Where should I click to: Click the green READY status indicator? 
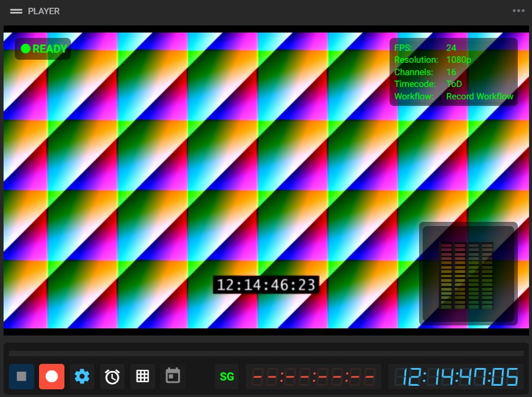tap(42, 49)
